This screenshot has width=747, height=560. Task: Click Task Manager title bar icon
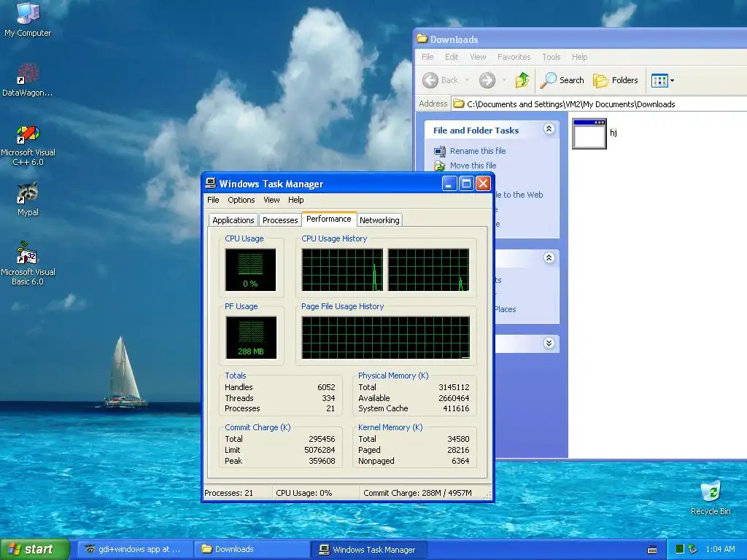point(211,183)
